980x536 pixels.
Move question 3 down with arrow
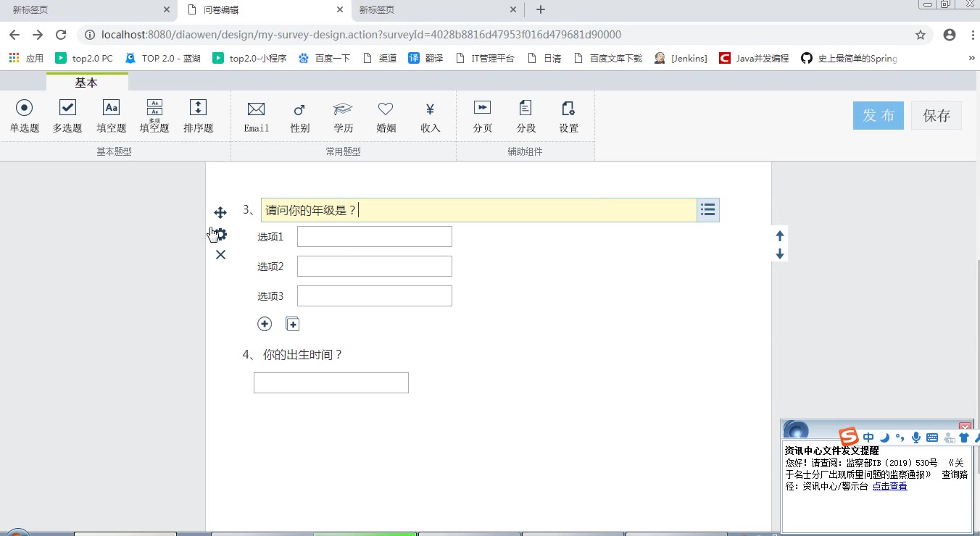[x=780, y=254]
